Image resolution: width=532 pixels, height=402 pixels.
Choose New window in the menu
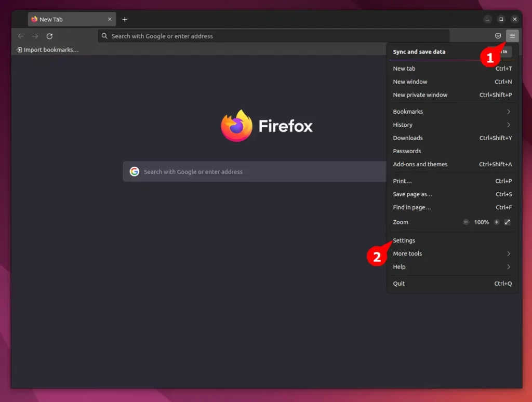click(453, 82)
